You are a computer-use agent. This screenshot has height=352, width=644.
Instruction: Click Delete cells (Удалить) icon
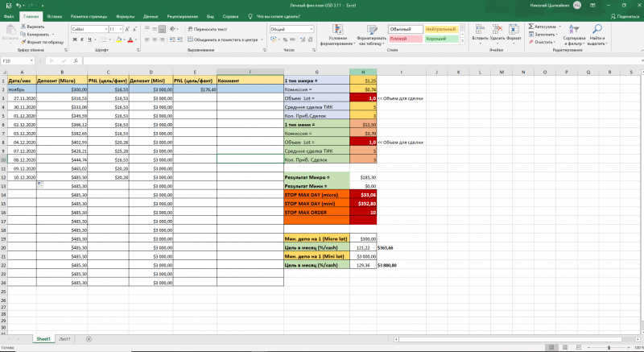click(497, 32)
